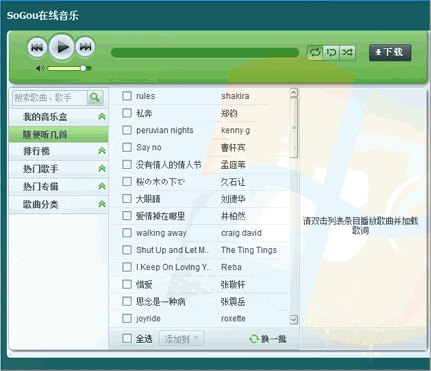Play the current track
This screenshot has height=371, width=431.
pyautogui.click(x=62, y=47)
